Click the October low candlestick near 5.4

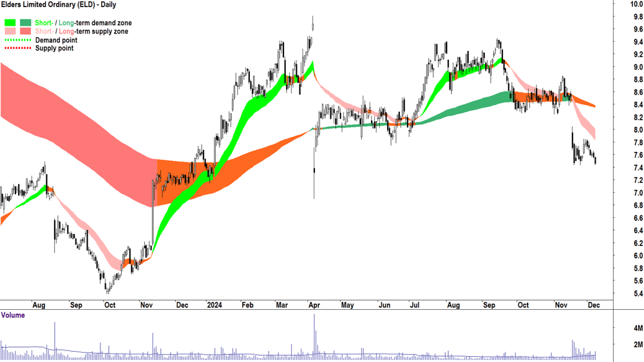coord(108,290)
